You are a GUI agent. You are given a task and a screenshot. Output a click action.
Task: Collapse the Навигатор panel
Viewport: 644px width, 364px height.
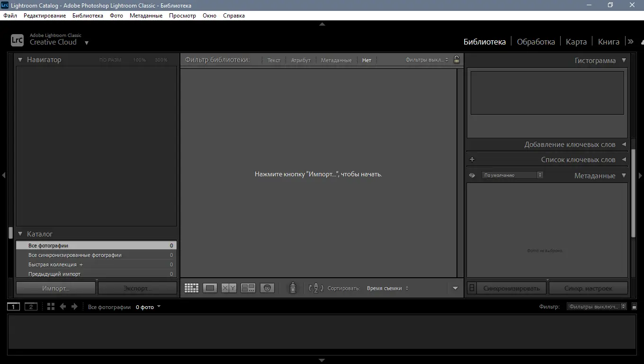pos(20,60)
